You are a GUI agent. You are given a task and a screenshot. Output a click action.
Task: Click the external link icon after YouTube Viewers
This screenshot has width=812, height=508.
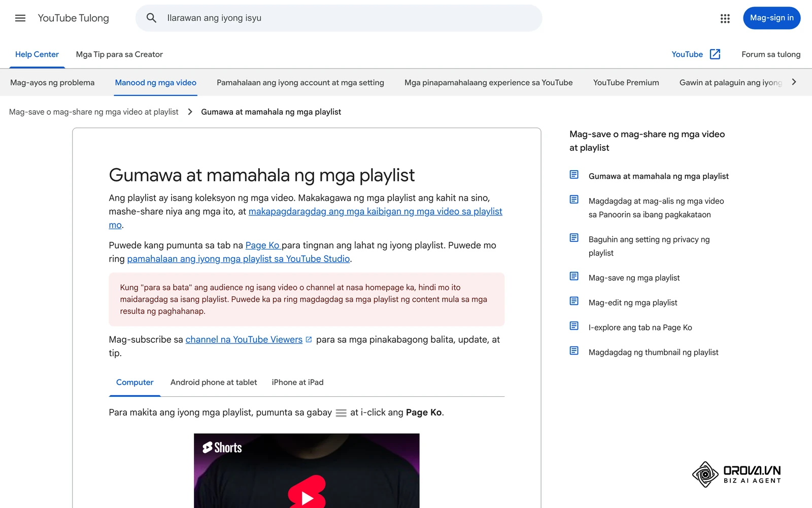pos(309,339)
